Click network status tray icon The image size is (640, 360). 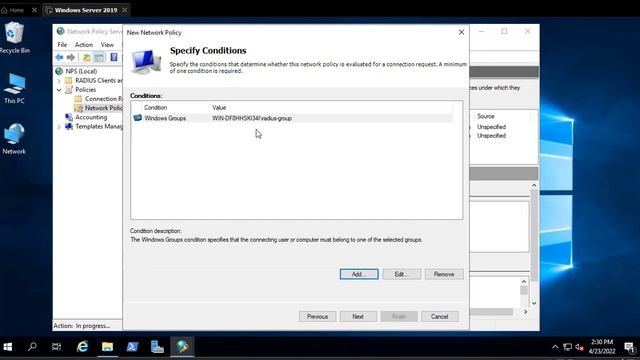tap(567, 347)
